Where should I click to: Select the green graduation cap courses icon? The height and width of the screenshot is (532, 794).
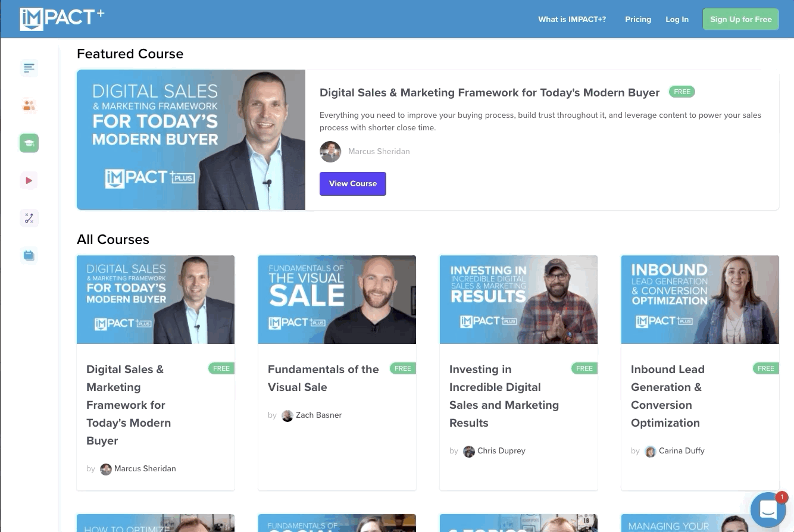coord(29,143)
